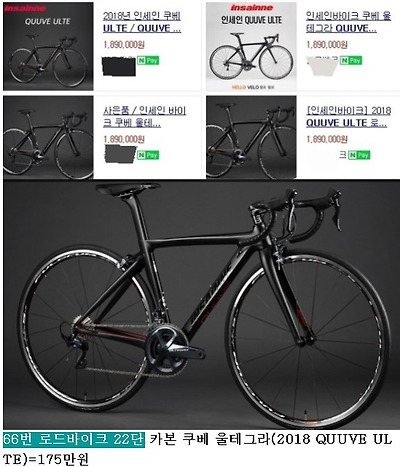Click the N Pay icon under the [인세인바이크] 2018 listing
The width and height of the screenshot is (400, 467).
click(359, 155)
